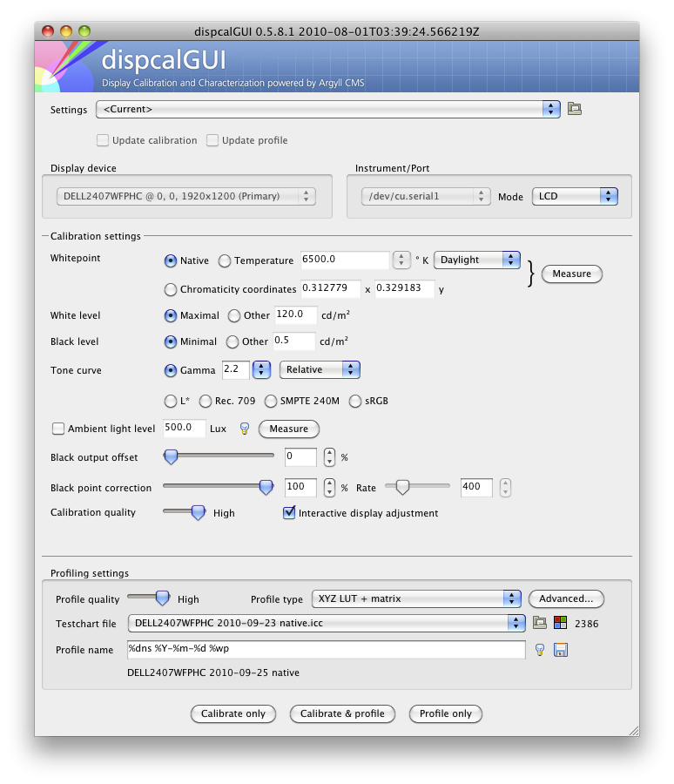Click the Black output offset value field
674x784 pixels.
coord(300,456)
